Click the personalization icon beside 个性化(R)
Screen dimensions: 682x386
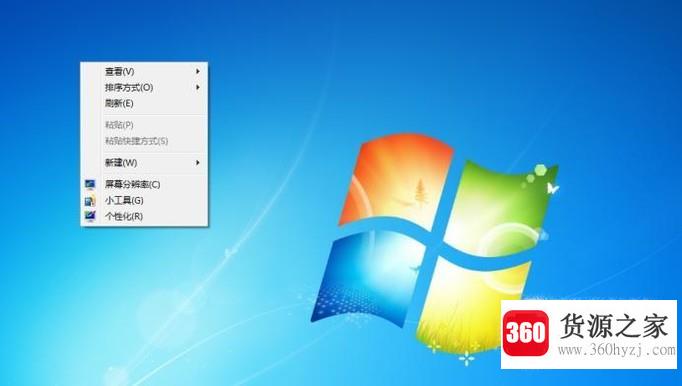[90, 216]
